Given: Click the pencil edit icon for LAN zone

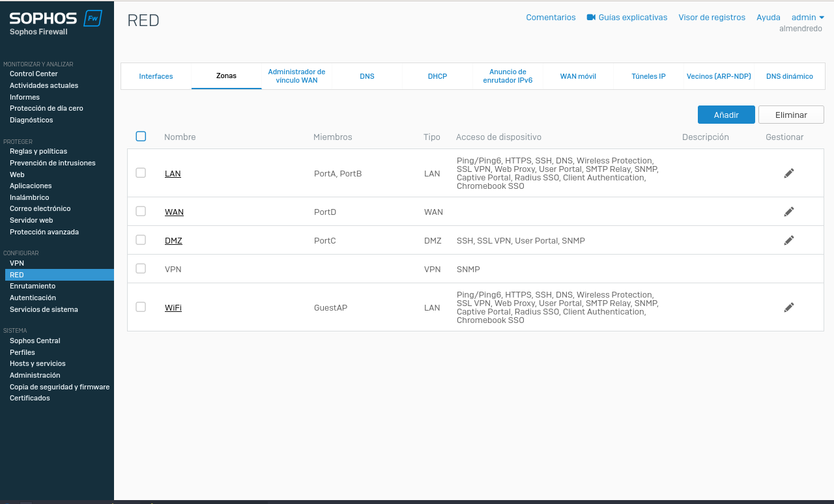Looking at the screenshot, I should [x=788, y=173].
